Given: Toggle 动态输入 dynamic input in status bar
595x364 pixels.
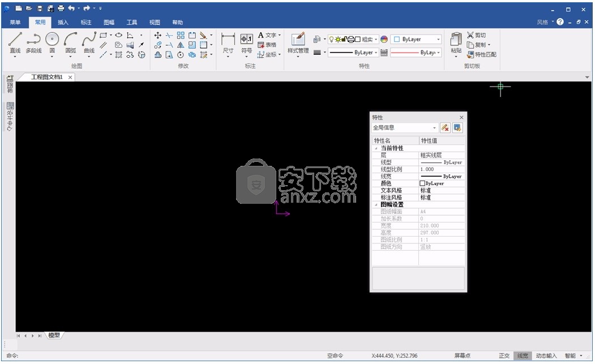Looking at the screenshot, I should tap(546, 356).
